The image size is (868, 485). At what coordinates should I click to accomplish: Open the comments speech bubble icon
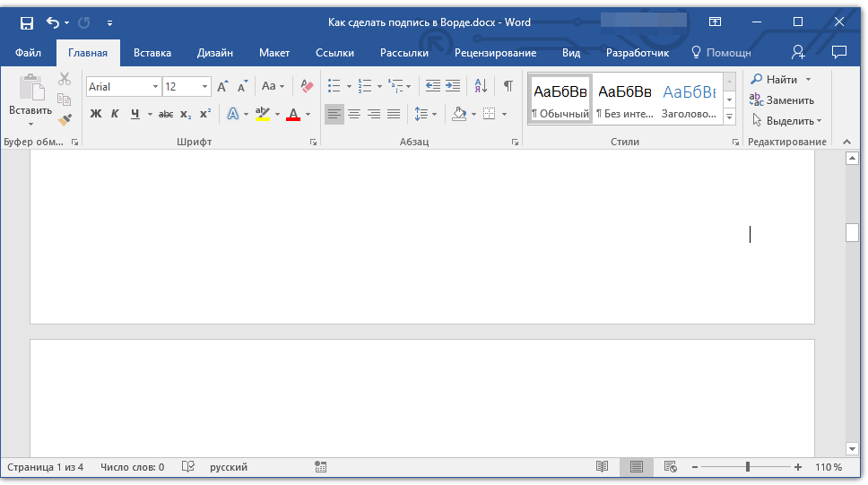pos(839,52)
